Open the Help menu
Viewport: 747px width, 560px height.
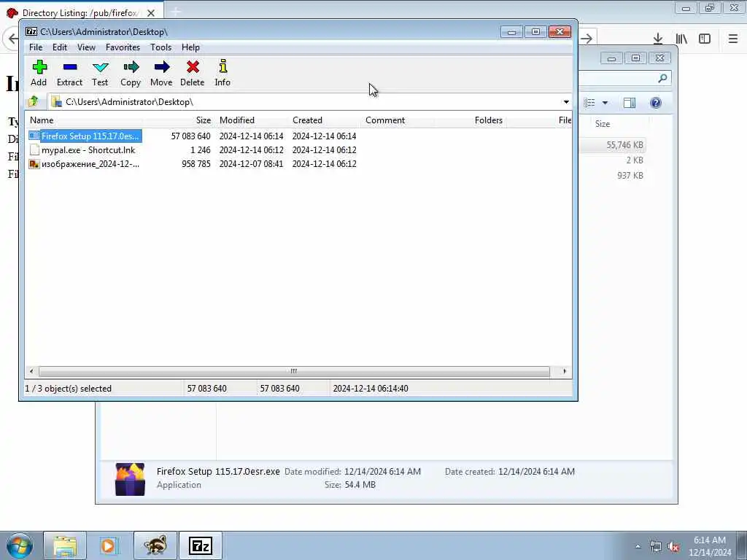click(190, 47)
